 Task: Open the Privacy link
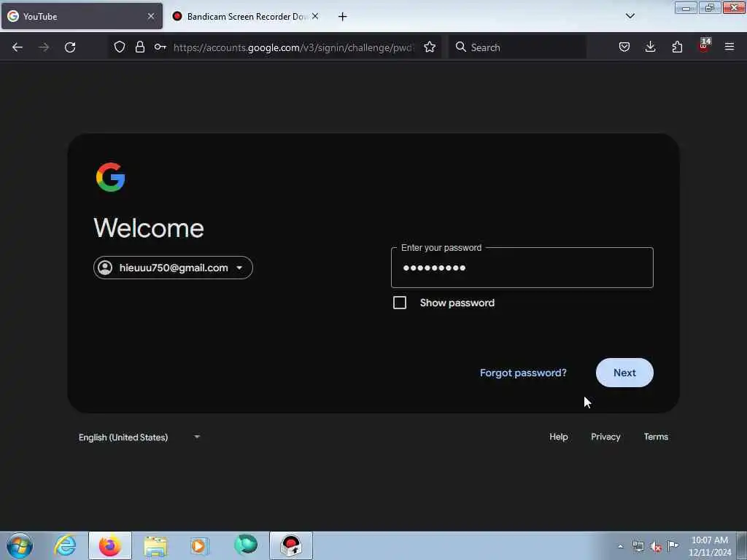605,437
